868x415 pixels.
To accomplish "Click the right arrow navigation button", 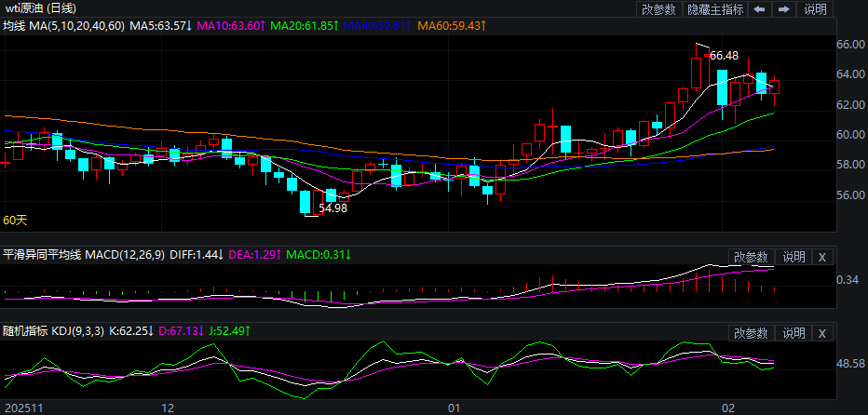I will click(784, 9).
